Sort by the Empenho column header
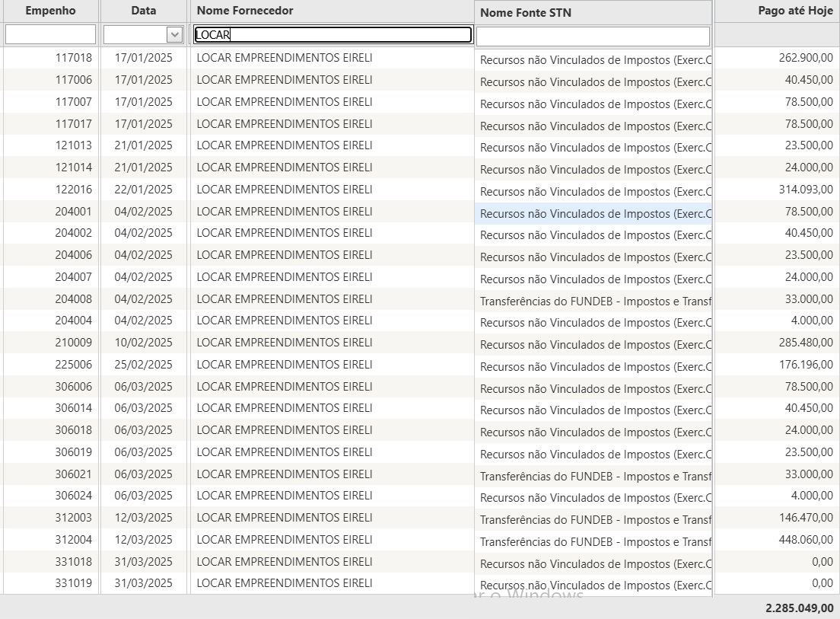The width and height of the screenshot is (840, 619). [50, 11]
